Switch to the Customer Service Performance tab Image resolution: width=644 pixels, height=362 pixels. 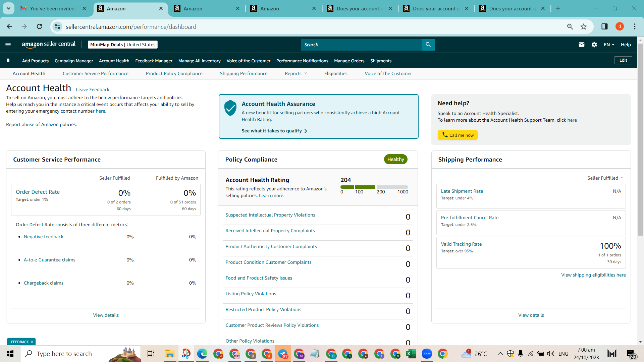(x=96, y=73)
